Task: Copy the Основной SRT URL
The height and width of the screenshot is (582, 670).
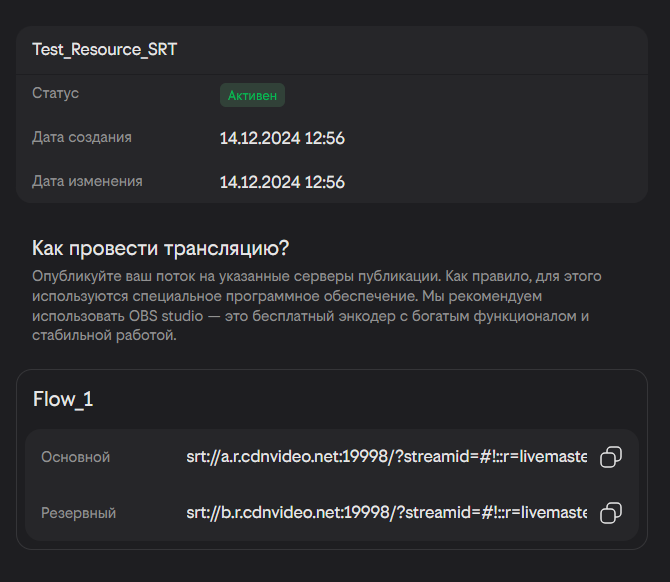Action: (x=610, y=458)
